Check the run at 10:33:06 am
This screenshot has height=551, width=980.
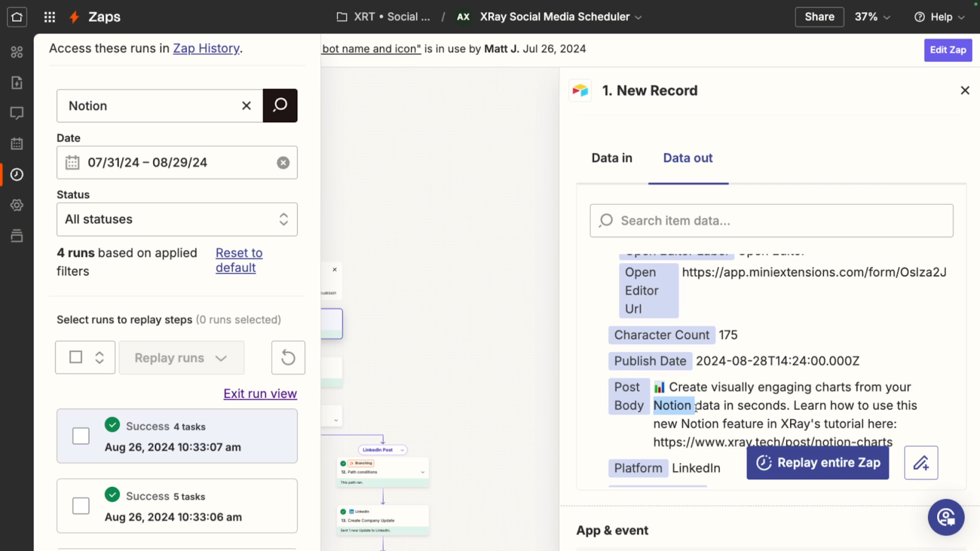pyautogui.click(x=81, y=506)
